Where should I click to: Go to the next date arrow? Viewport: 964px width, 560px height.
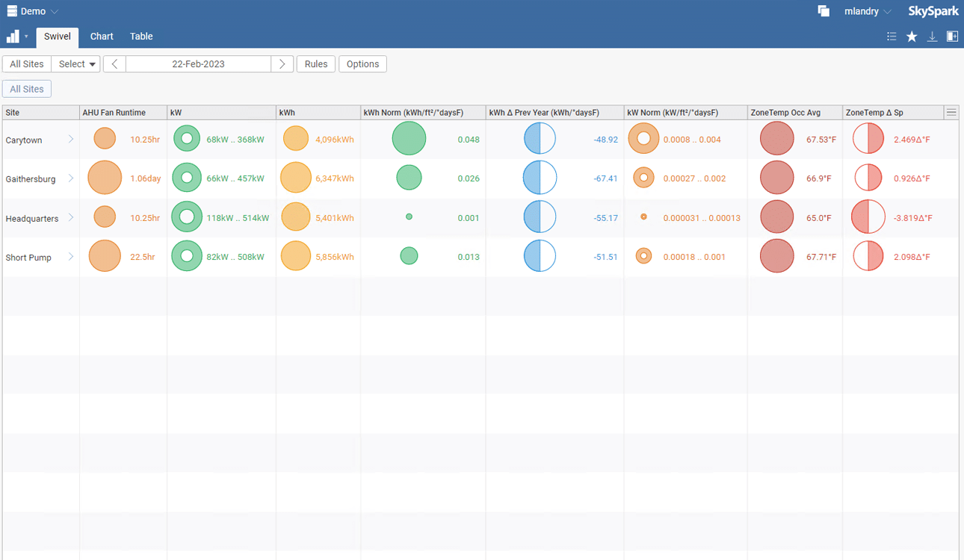[x=282, y=64]
